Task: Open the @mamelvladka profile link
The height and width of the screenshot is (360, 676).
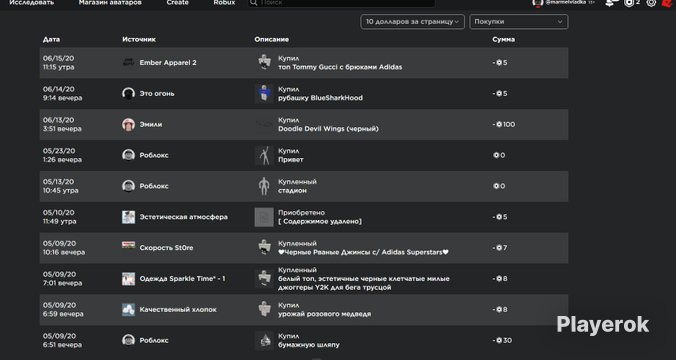Action: coord(565,3)
